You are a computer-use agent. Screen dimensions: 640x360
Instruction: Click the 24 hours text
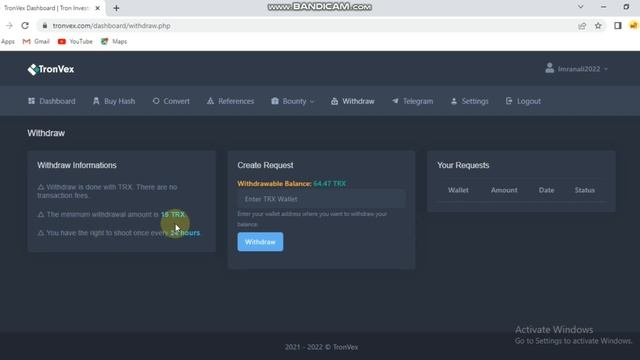[185, 233]
